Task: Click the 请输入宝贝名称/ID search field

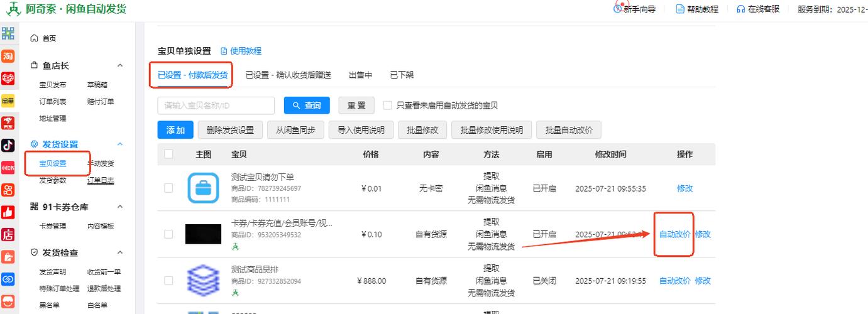Action: 216,106
